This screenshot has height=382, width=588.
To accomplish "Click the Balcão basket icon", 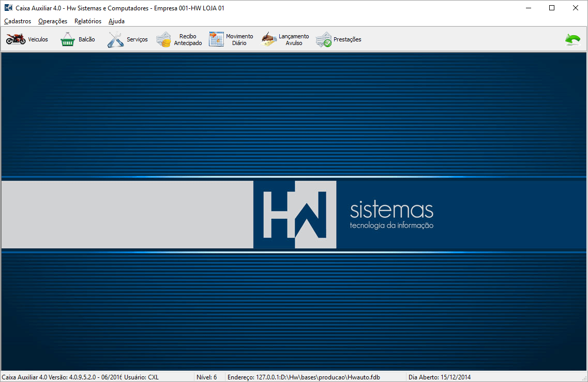I will [x=68, y=39].
